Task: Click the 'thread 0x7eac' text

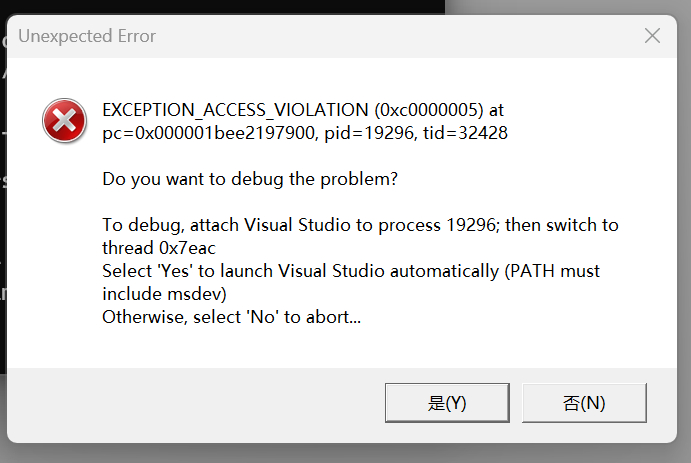Action: (x=159, y=248)
